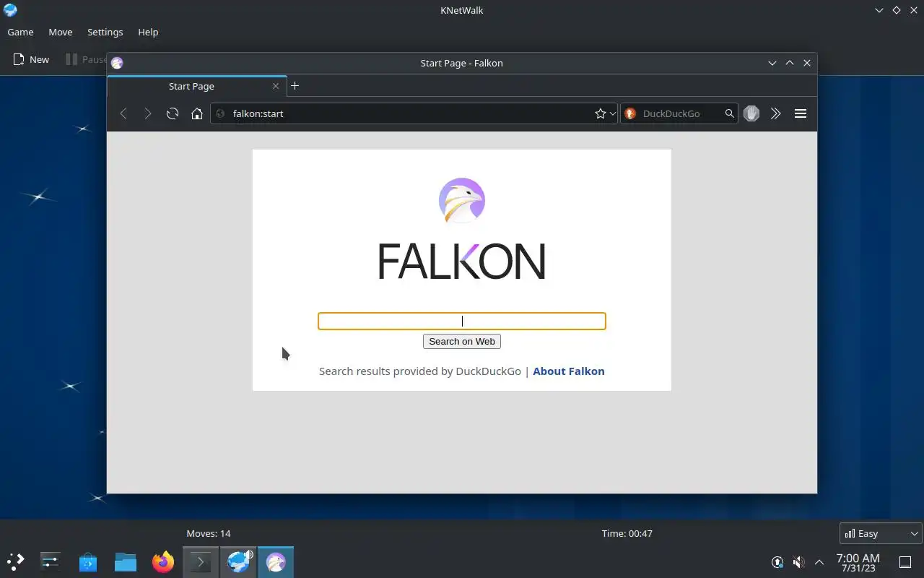Open KNetWalk Help menu
924x578 pixels.
point(148,32)
